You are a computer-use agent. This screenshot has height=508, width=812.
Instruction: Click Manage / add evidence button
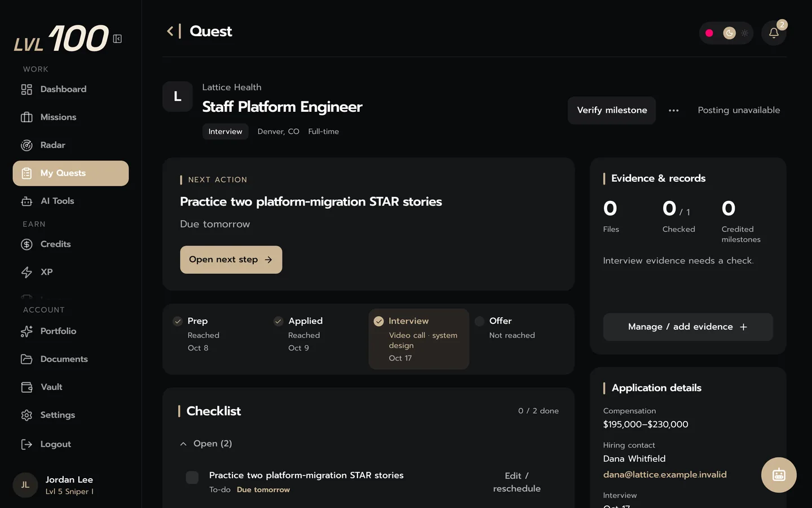pyautogui.click(x=688, y=327)
